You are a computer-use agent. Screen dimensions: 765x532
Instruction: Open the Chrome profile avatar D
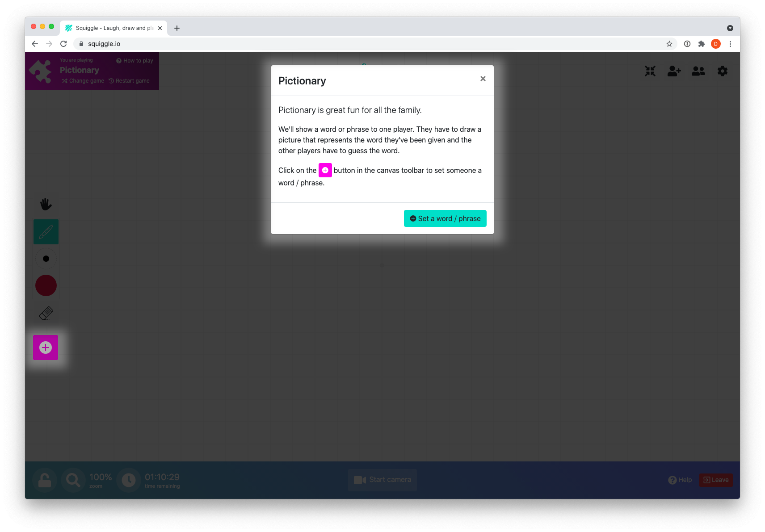tap(716, 44)
